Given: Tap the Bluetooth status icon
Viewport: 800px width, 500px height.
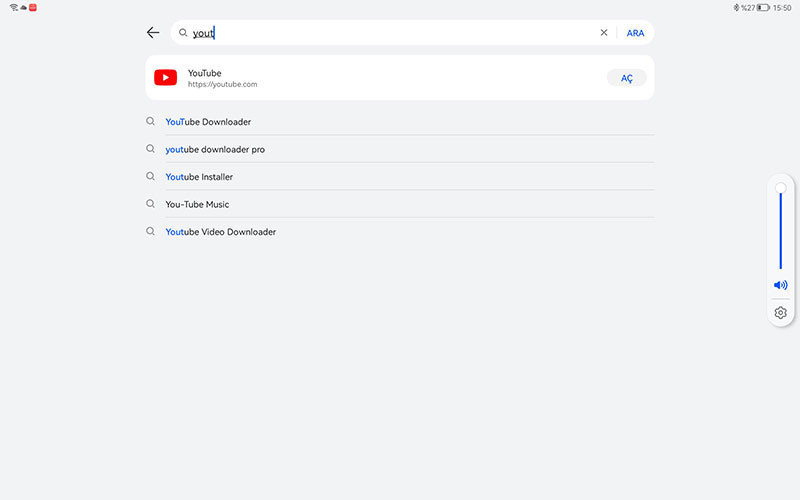Looking at the screenshot, I should [x=736, y=8].
